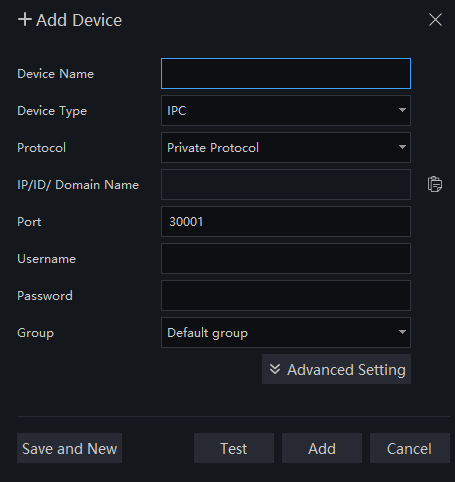Click the Protocol label text

(41, 148)
